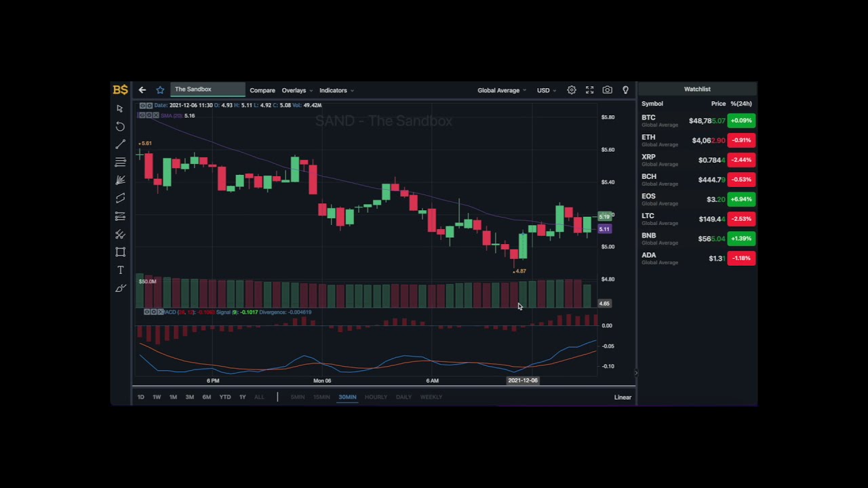Select the 3M range
The height and width of the screenshot is (488, 868).
click(190, 397)
